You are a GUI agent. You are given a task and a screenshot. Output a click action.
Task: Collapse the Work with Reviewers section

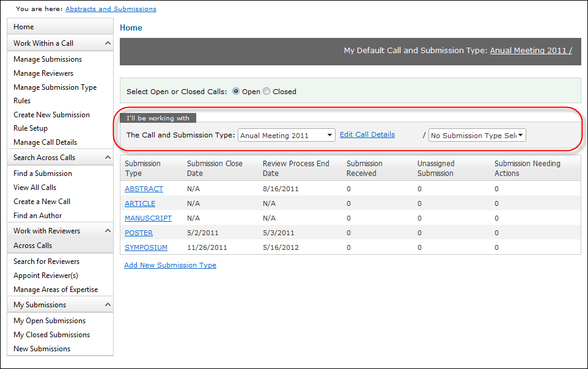(108, 231)
